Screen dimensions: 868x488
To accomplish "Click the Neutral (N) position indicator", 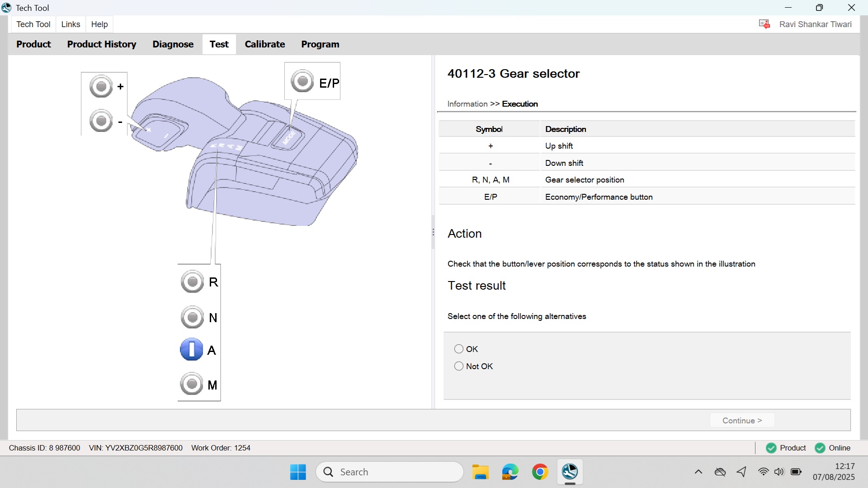I will (x=192, y=317).
